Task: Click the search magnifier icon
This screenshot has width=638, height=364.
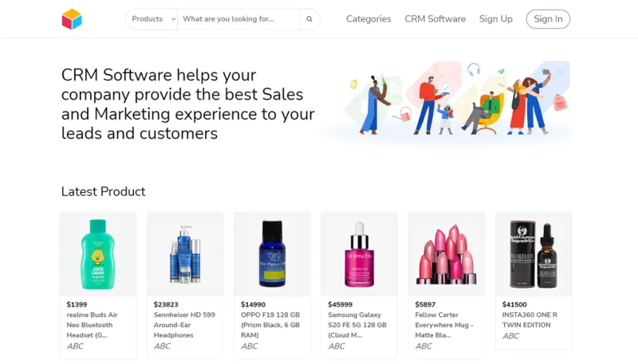Action: [x=309, y=19]
